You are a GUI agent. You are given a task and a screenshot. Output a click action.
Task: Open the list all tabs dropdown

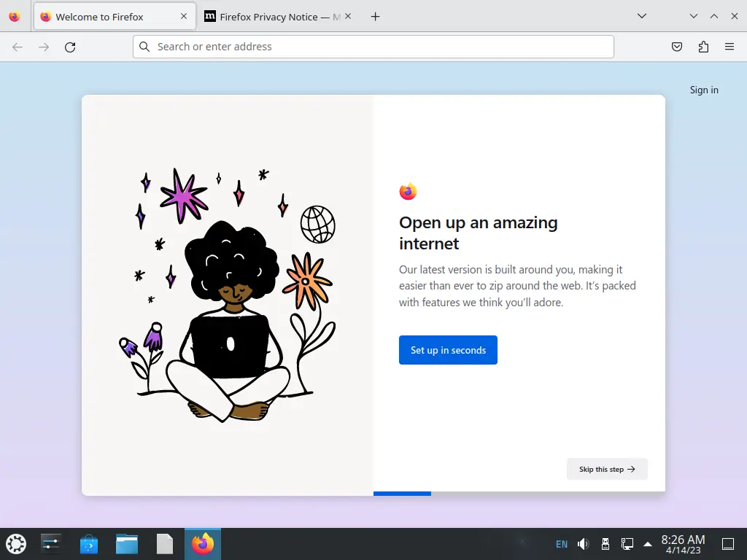click(642, 16)
